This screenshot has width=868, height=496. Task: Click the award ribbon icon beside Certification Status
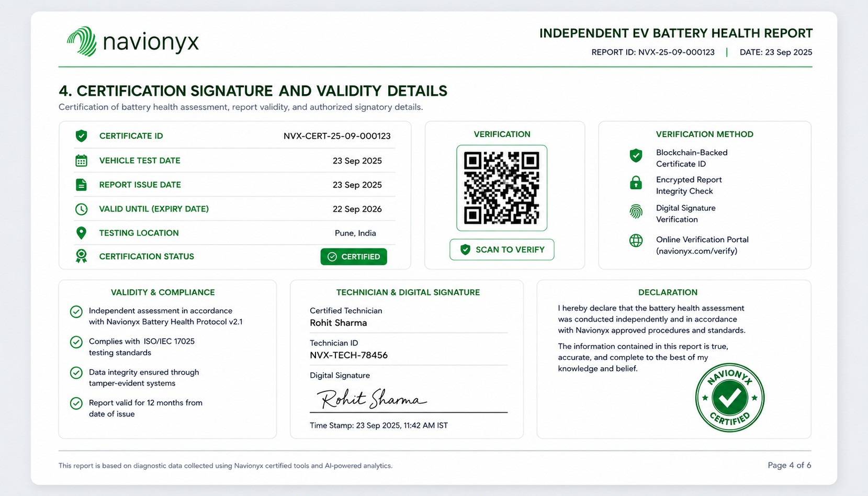tap(81, 256)
